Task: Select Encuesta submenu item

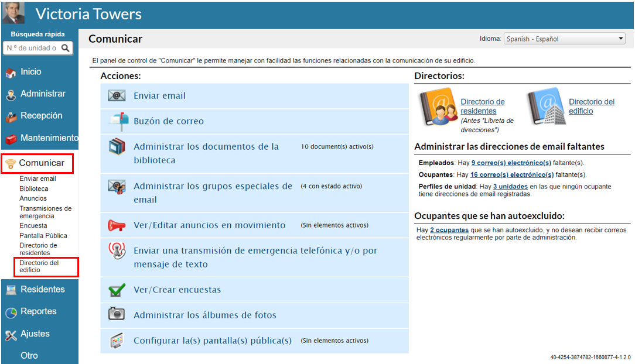Action: 33,225
